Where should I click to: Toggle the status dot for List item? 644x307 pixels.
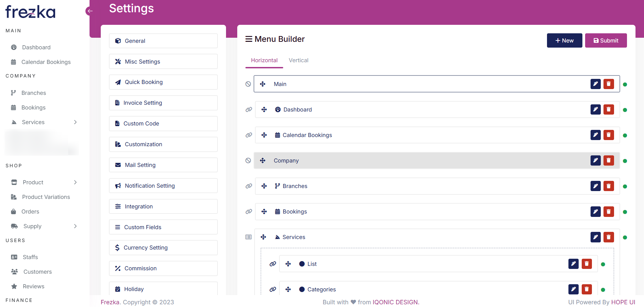[603, 264]
